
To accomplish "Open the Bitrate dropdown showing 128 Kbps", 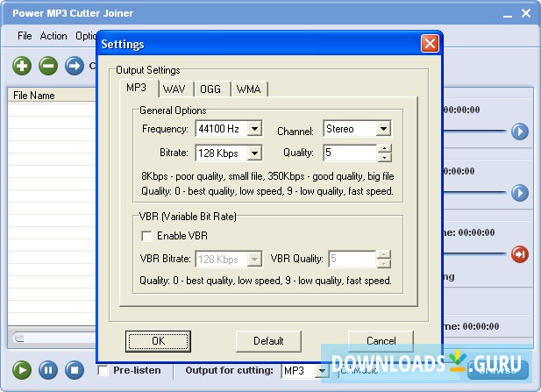I will coord(253,153).
